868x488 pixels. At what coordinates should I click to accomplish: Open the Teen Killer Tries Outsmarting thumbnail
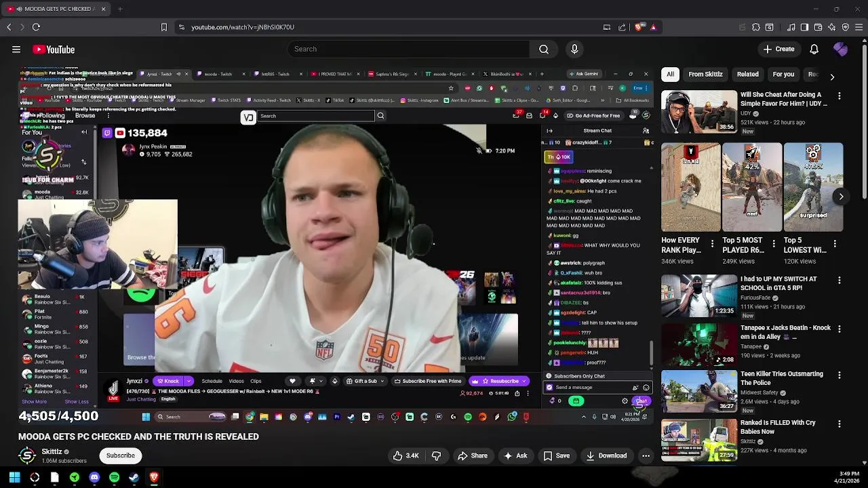click(x=699, y=390)
